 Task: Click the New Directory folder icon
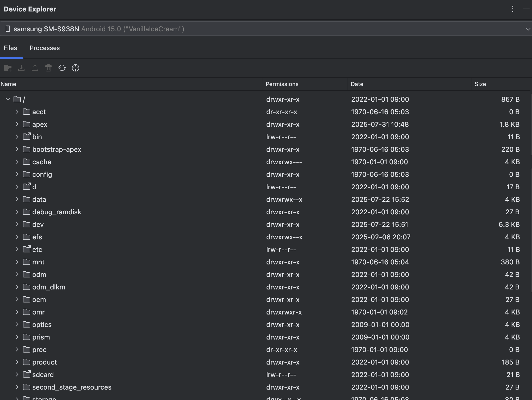[x=8, y=68]
